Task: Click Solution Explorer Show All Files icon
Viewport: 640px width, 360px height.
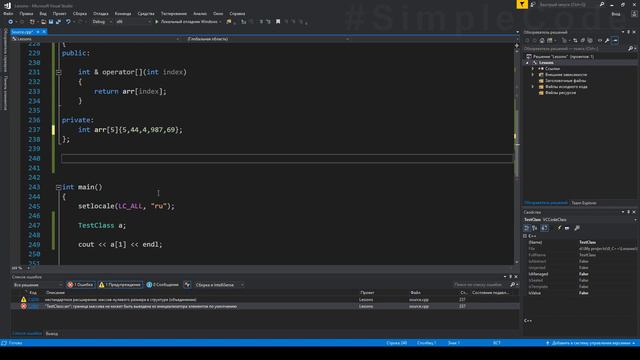Action: [x=590, y=40]
